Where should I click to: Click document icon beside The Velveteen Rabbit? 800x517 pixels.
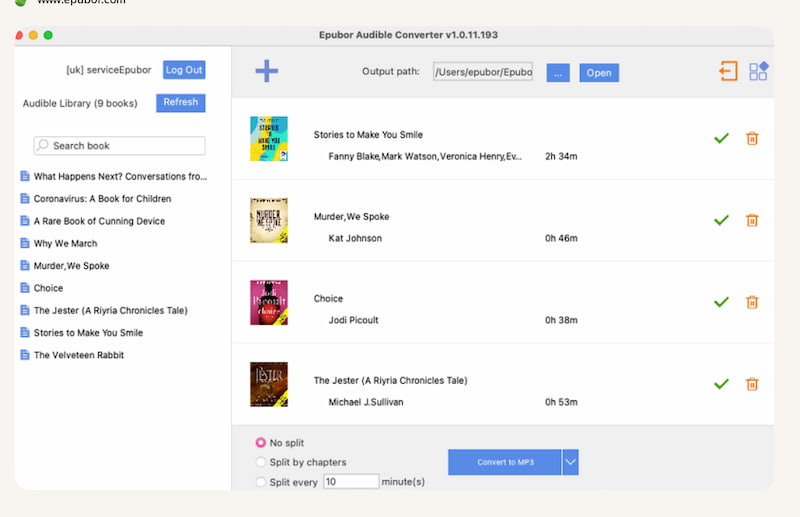(x=24, y=355)
